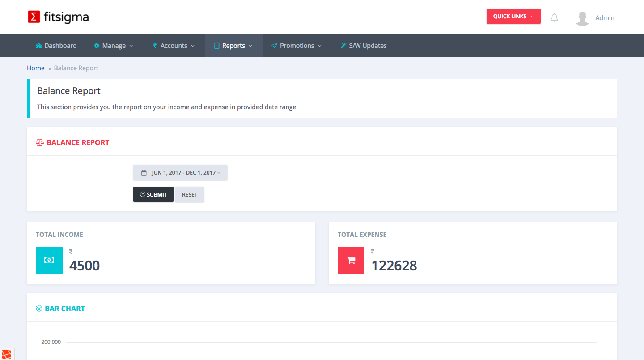
Task: Expand the Manage menu
Action: pyautogui.click(x=114, y=46)
